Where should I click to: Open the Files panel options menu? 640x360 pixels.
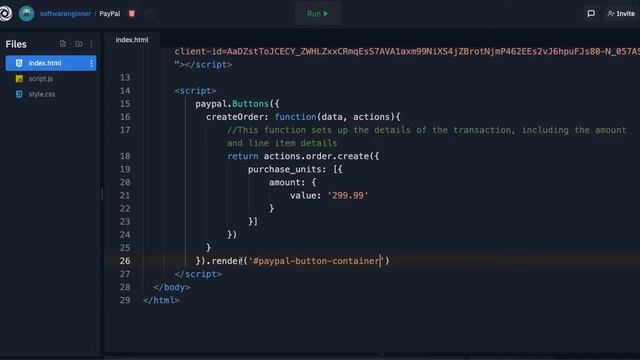click(91, 44)
